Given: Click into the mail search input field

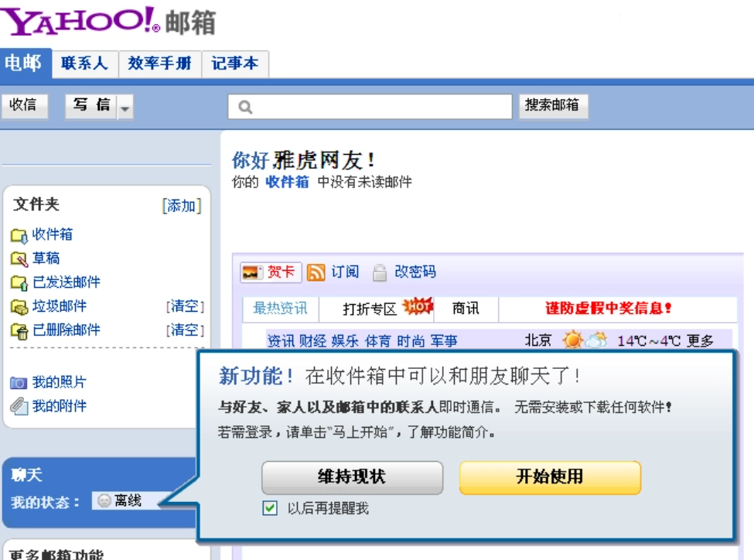Looking at the screenshot, I should coord(370,106).
